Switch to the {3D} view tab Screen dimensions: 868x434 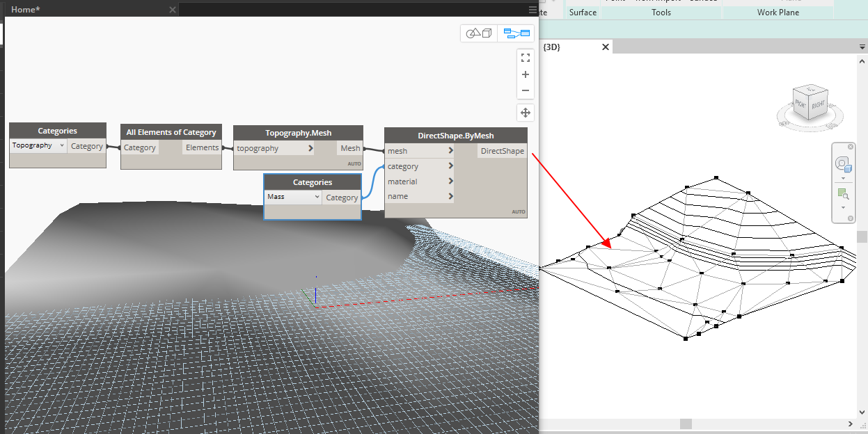tap(552, 47)
